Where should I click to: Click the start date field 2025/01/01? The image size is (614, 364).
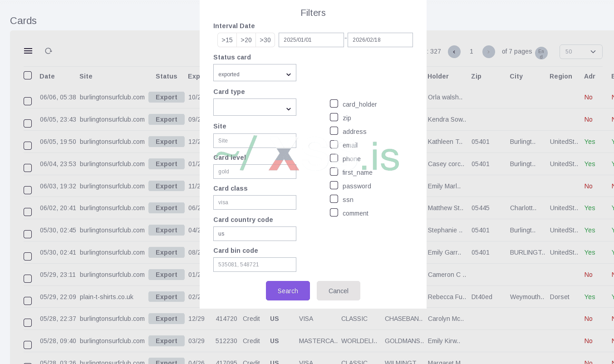point(311,40)
